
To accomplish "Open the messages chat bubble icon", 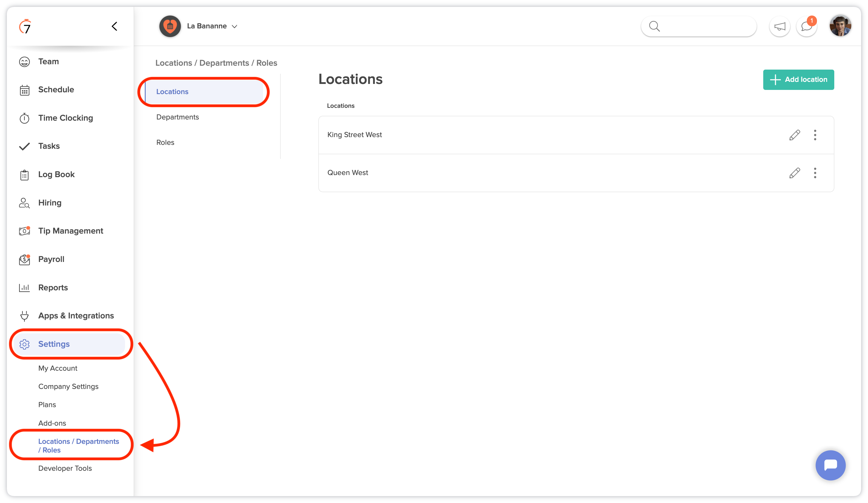I will [x=807, y=26].
